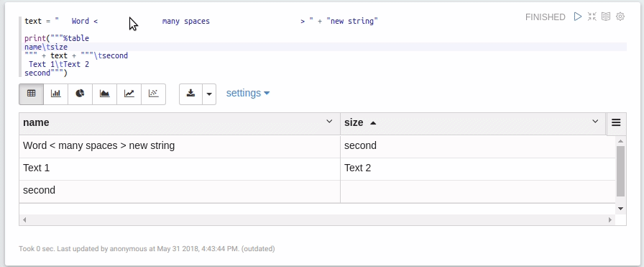Run the paragraph with play icon
The width and height of the screenshot is (644, 267).
click(578, 17)
